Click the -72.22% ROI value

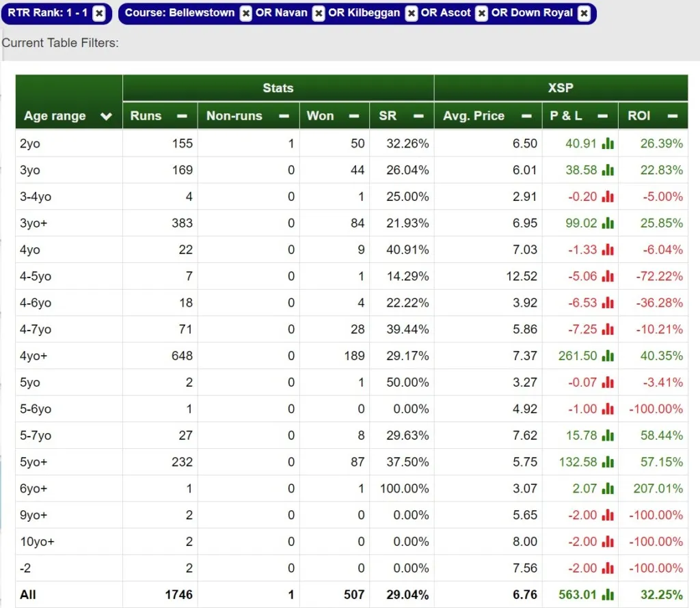pyautogui.click(x=660, y=276)
